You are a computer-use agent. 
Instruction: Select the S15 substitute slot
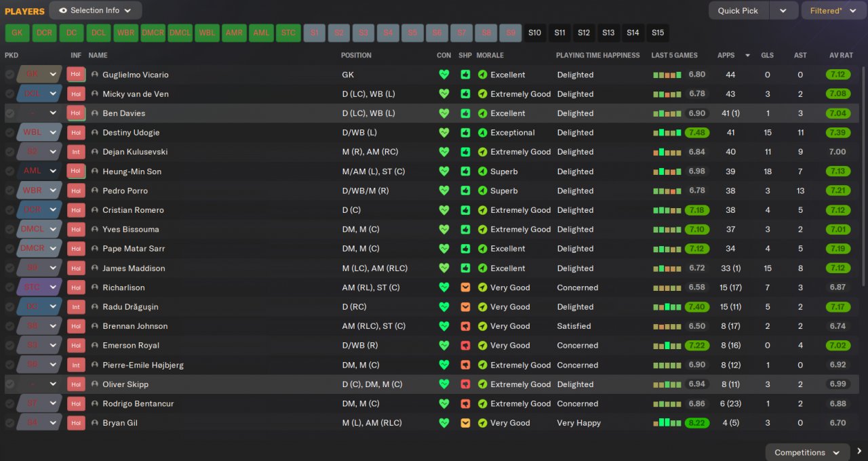pos(657,33)
